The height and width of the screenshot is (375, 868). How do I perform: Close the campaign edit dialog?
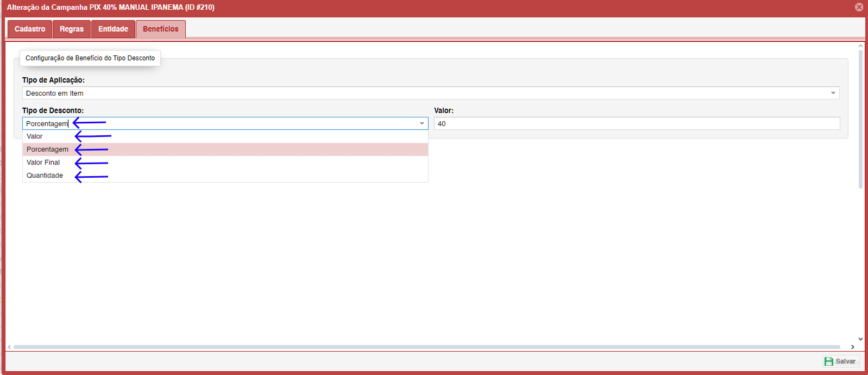[859, 7]
